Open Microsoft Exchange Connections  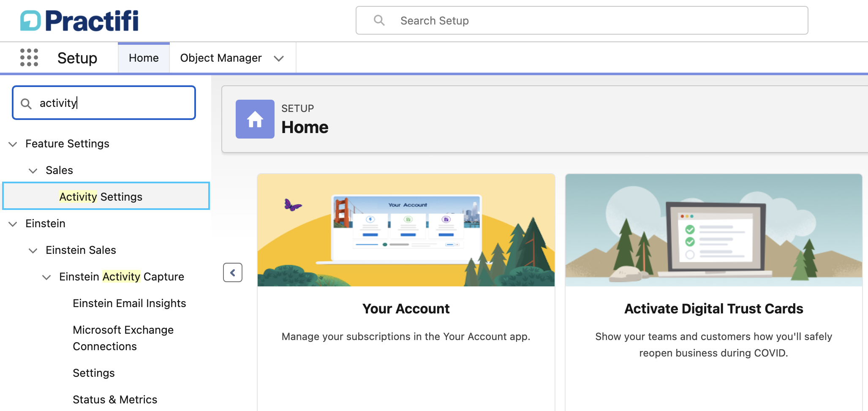point(123,338)
